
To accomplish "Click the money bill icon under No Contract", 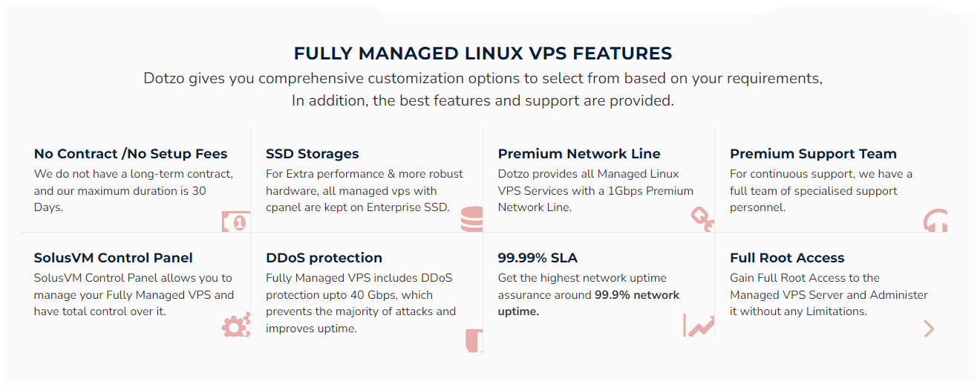I will 235,221.
